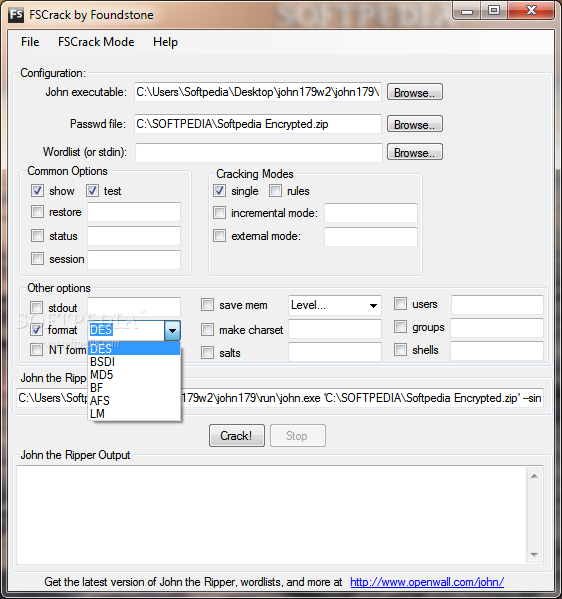Enable the shells checkbox
562x599 pixels.
pos(400,350)
